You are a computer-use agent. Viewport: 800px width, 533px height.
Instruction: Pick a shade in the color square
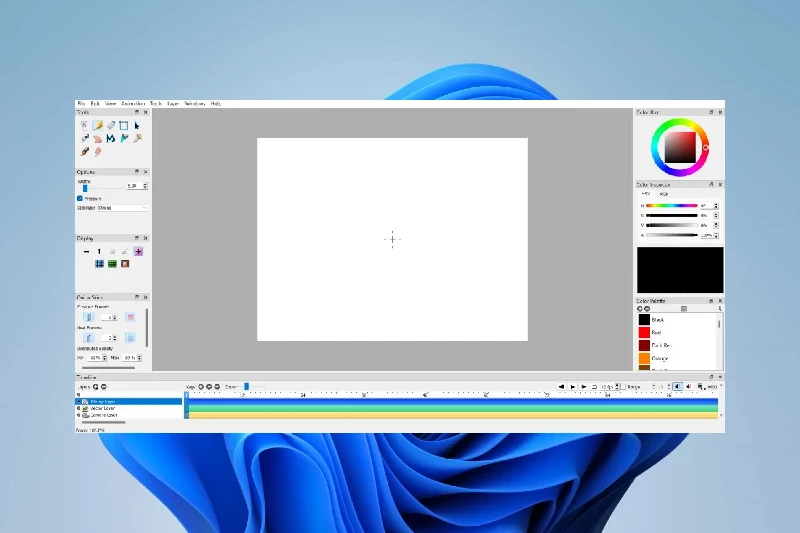tap(680, 147)
